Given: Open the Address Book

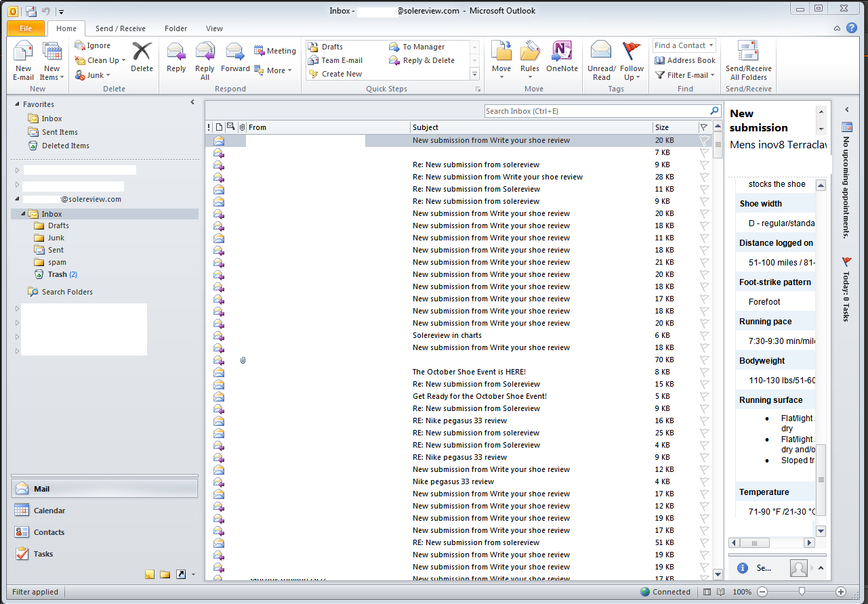Looking at the screenshot, I should [685, 60].
